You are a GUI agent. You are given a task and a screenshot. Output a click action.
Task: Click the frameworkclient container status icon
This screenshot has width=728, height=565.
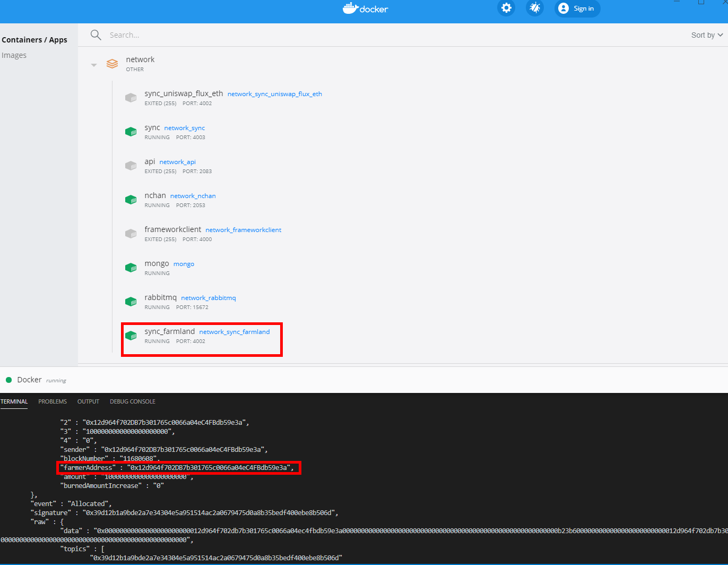(131, 234)
